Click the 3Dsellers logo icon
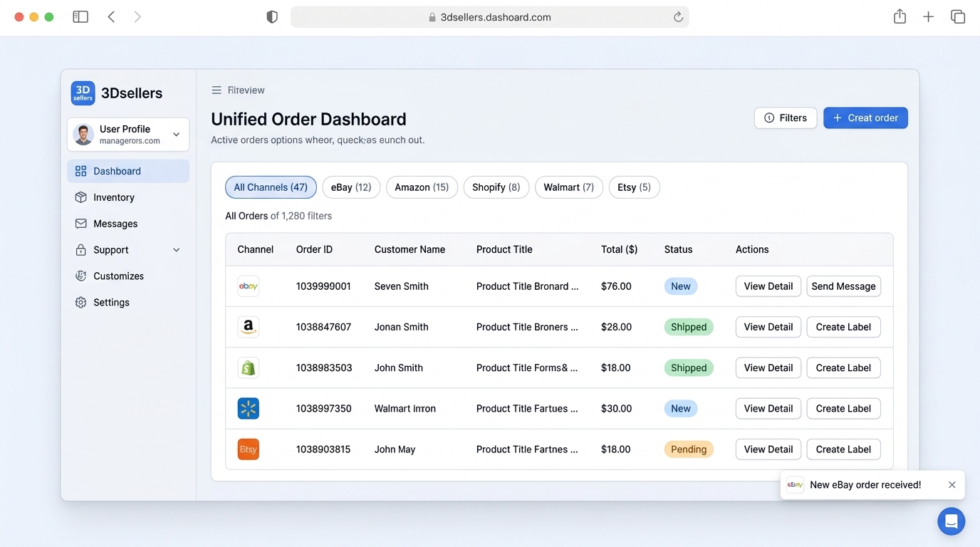Screen dimensions: 980x547 point(83,93)
